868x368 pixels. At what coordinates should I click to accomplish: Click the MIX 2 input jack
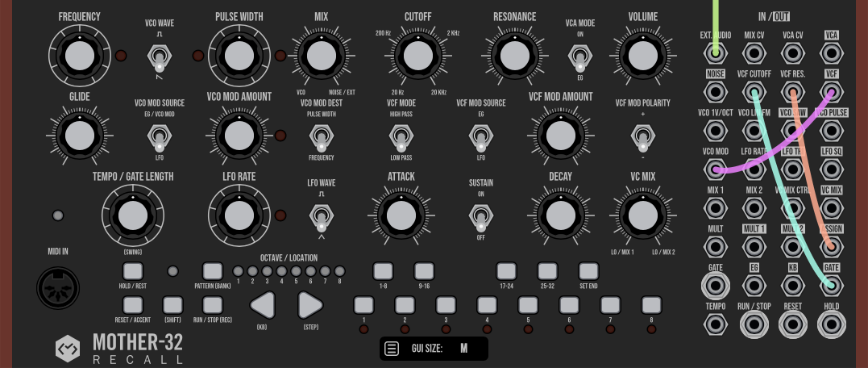pos(754,209)
